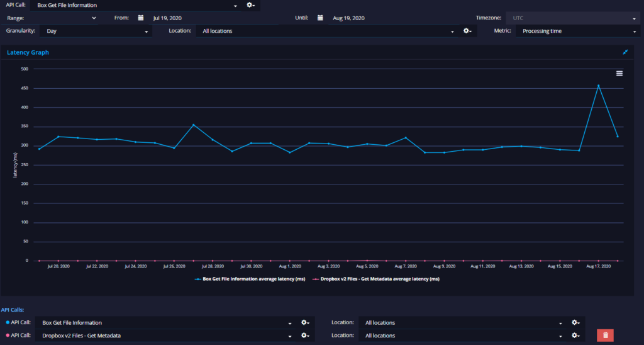Open gear settings for Dropbox Get Metadata row
The image size is (644, 345).
(305, 336)
